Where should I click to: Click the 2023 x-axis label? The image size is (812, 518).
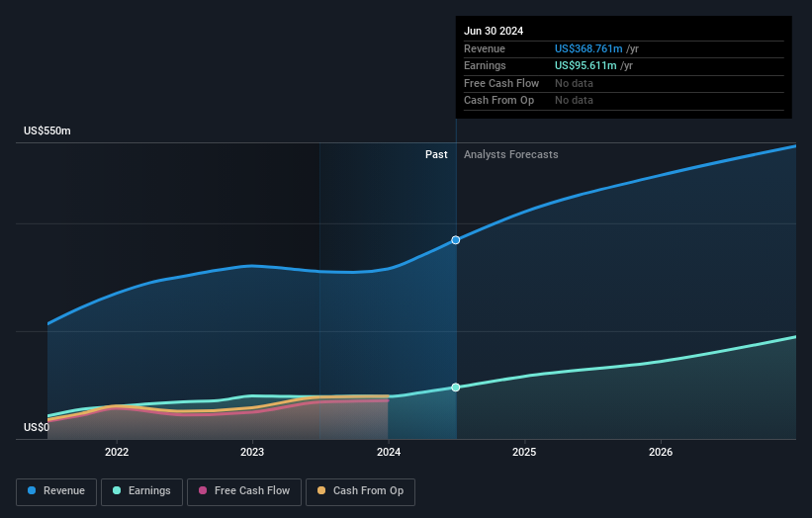(252, 453)
